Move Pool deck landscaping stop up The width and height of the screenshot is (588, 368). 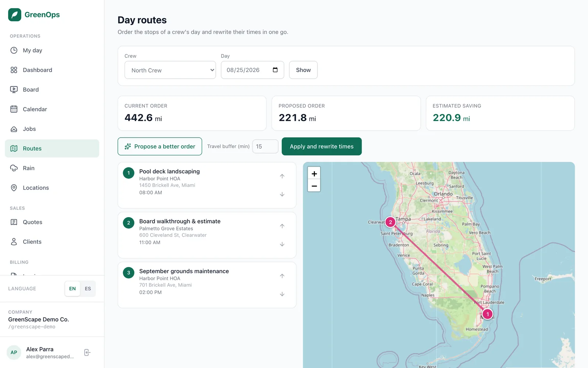tap(282, 176)
